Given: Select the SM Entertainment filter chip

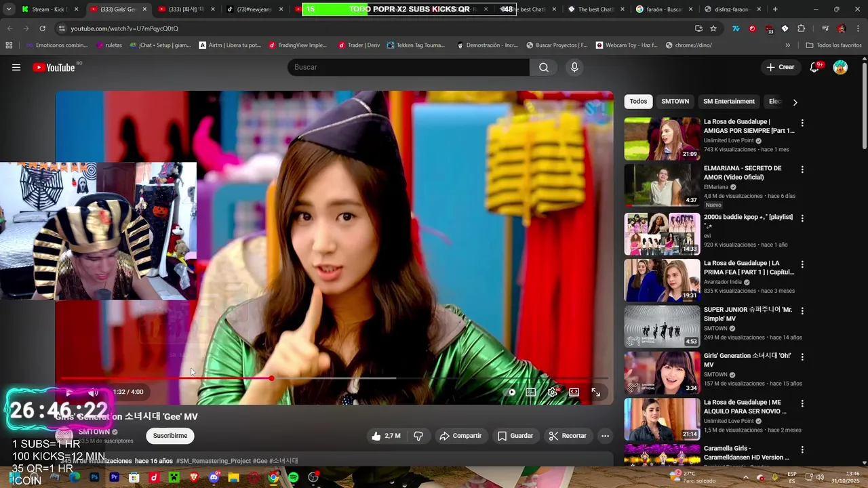Looking at the screenshot, I should [x=729, y=101].
